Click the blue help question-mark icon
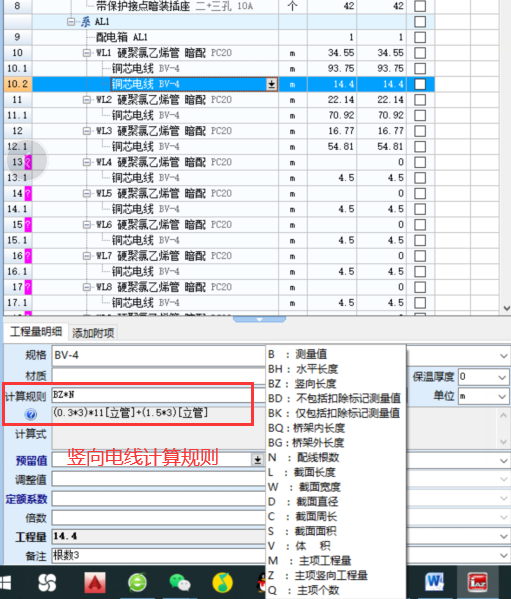Viewport: 511px width, 599px height. tap(31, 414)
